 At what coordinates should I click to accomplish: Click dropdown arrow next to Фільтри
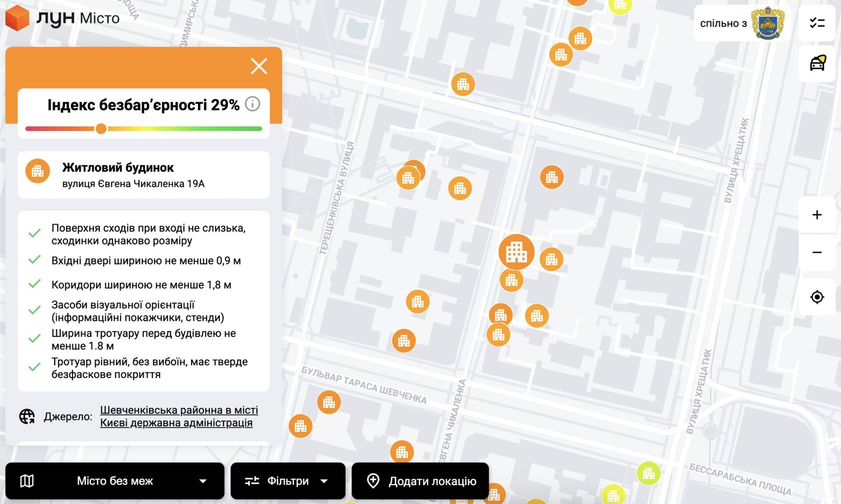tap(324, 481)
